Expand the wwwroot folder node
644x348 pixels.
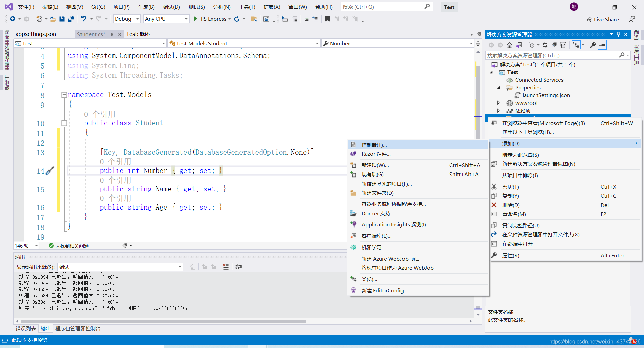click(x=498, y=103)
